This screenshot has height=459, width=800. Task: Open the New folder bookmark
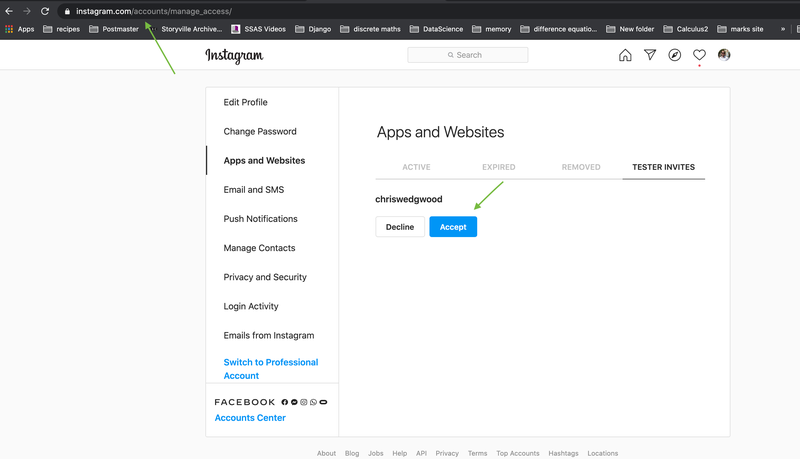pyautogui.click(x=630, y=29)
